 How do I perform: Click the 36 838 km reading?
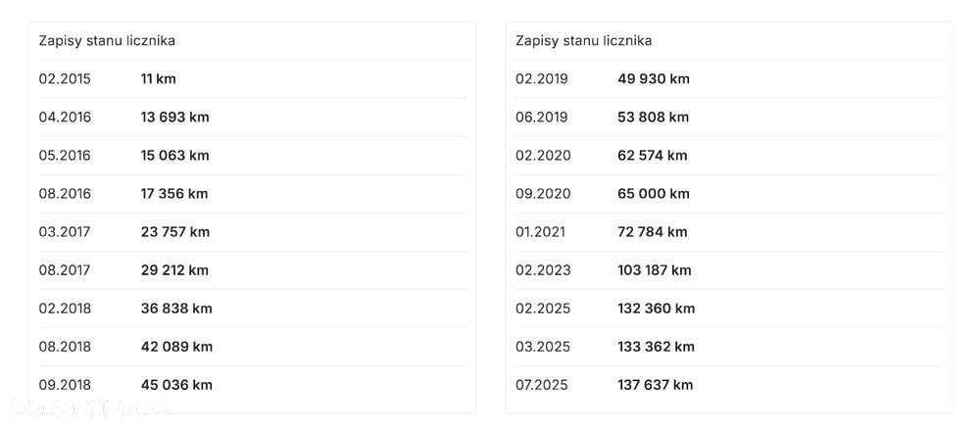[176, 309]
